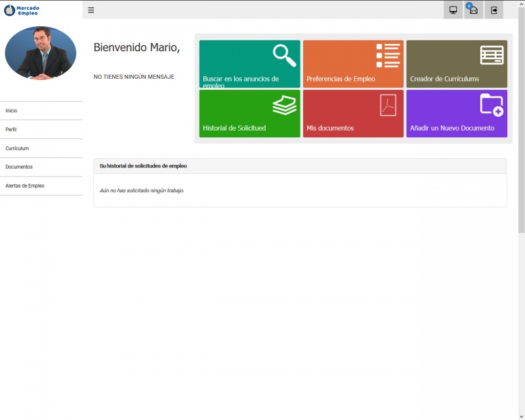Screen dimensions: 525x420
Task: Open Mis documentos tile
Action: [x=353, y=114]
